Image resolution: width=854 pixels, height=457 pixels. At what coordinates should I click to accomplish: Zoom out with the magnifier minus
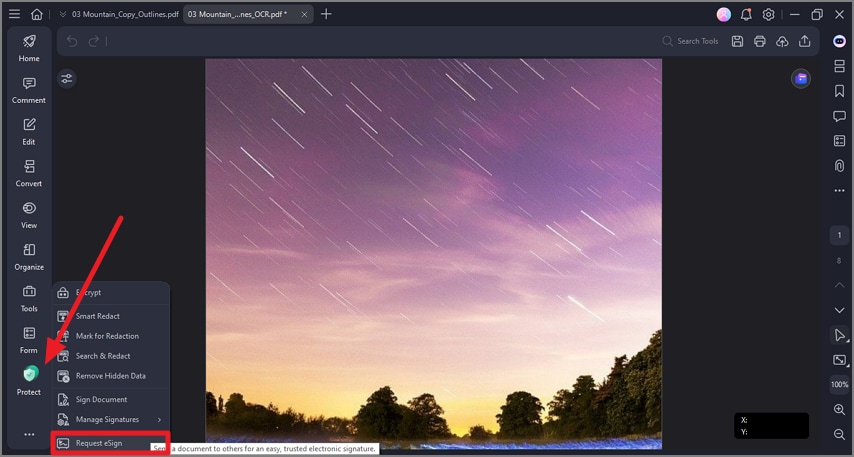tap(839, 434)
